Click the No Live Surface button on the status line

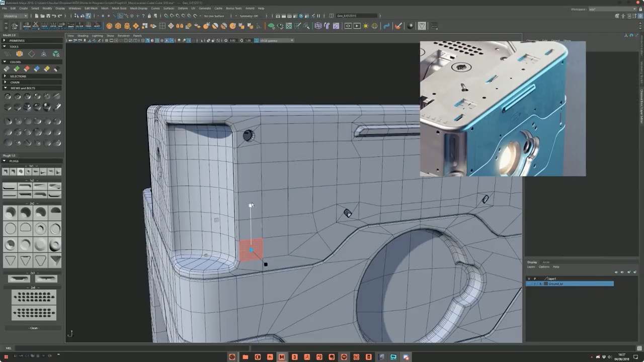213,16
